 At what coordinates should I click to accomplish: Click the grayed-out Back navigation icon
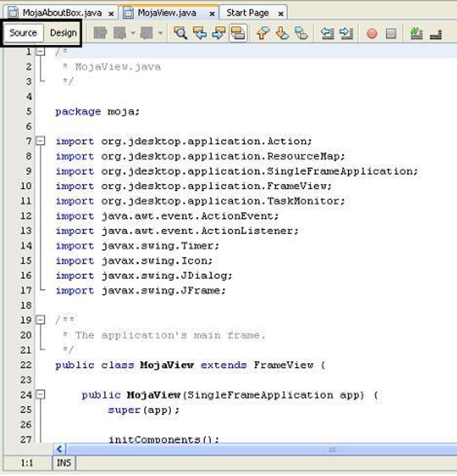pos(120,33)
